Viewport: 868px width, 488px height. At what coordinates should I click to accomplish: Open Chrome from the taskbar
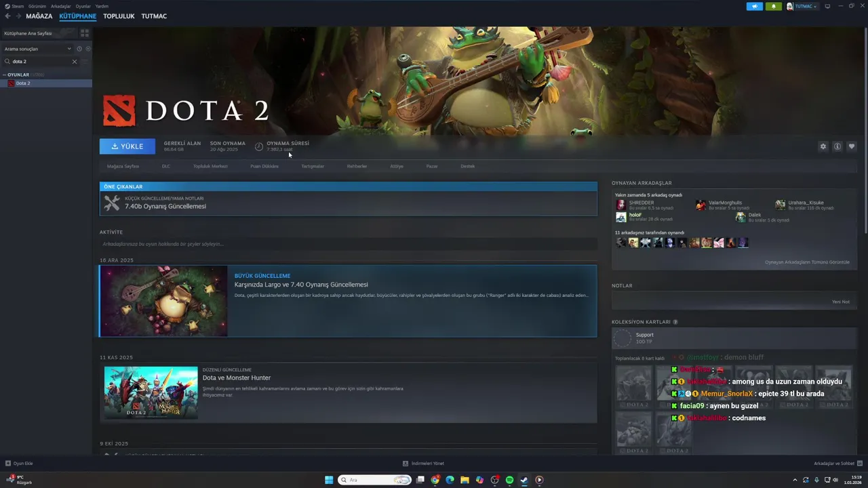click(435, 480)
